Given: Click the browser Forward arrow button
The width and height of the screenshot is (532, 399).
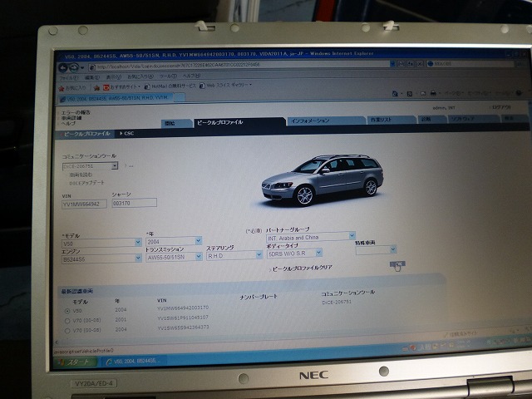Looking at the screenshot, I should click(x=73, y=68).
